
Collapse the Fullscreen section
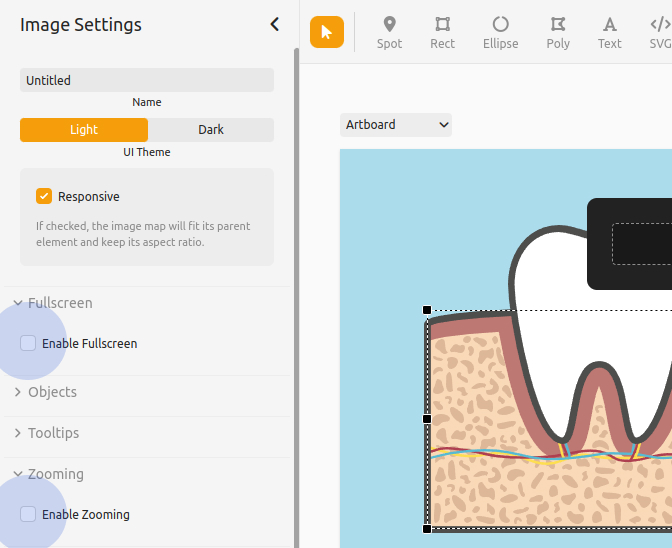(x=53, y=303)
